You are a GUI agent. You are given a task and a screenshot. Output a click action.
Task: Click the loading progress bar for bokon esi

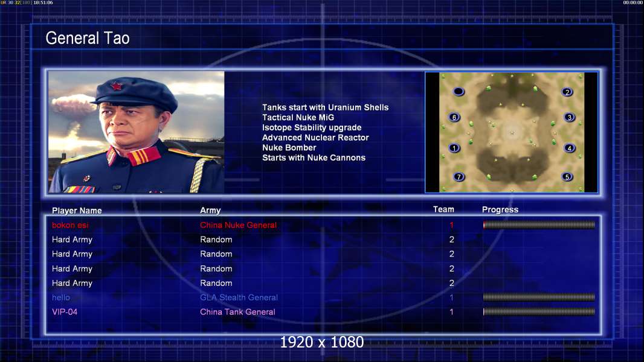point(539,224)
